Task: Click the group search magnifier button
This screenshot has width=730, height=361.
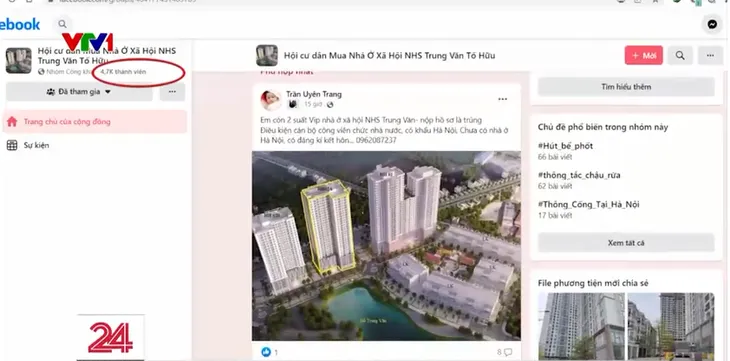Action: [680, 55]
